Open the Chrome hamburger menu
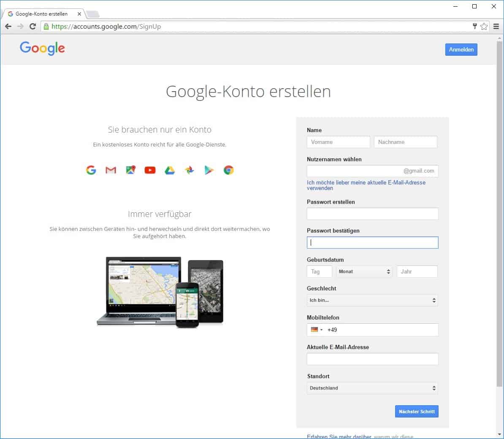This screenshot has height=439, width=504. (x=496, y=26)
